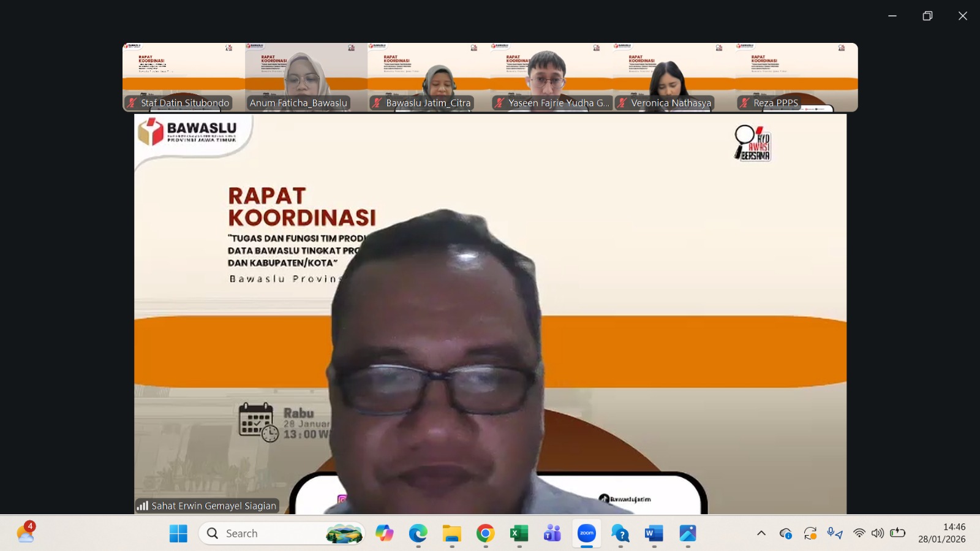980x551 pixels.
Task: Click the name label "Veronica Nathasya"
Action: [x=671, y=103]
